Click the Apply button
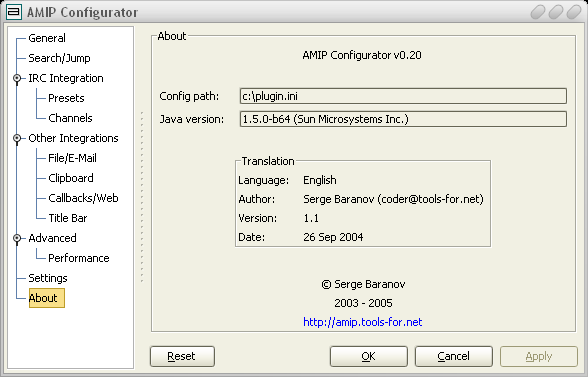Viewport: 588px width, 377px height. (538, 356)
